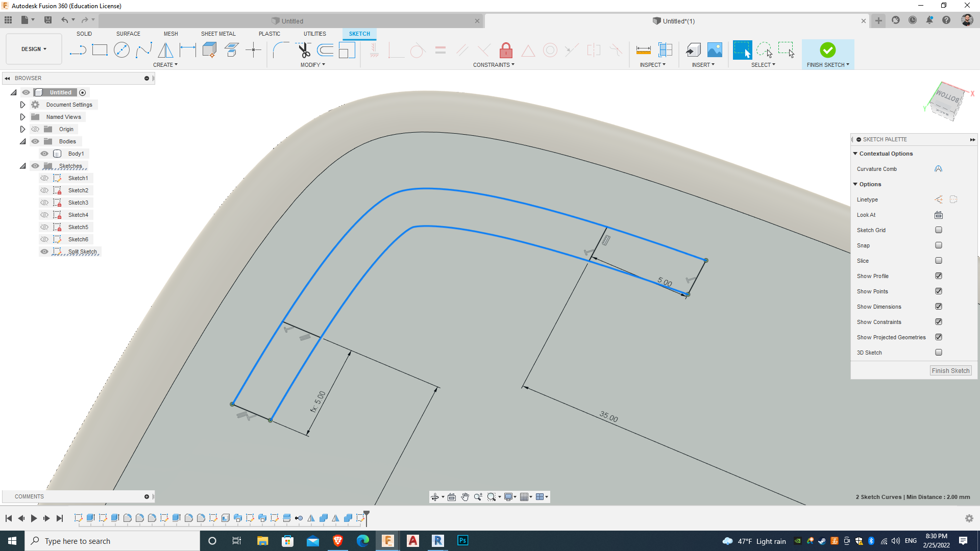980x551 pixels.
Task: Open the MODIFY dropdown
Action: click(312, 64)
